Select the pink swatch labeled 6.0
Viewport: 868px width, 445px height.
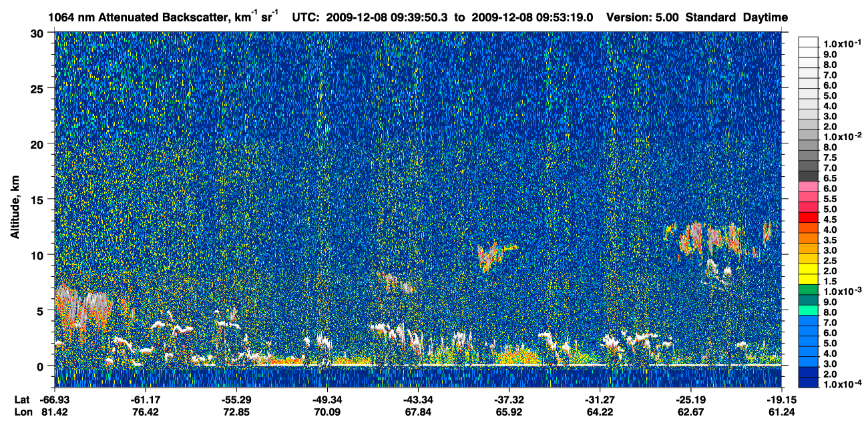click(x=808, y=187)
